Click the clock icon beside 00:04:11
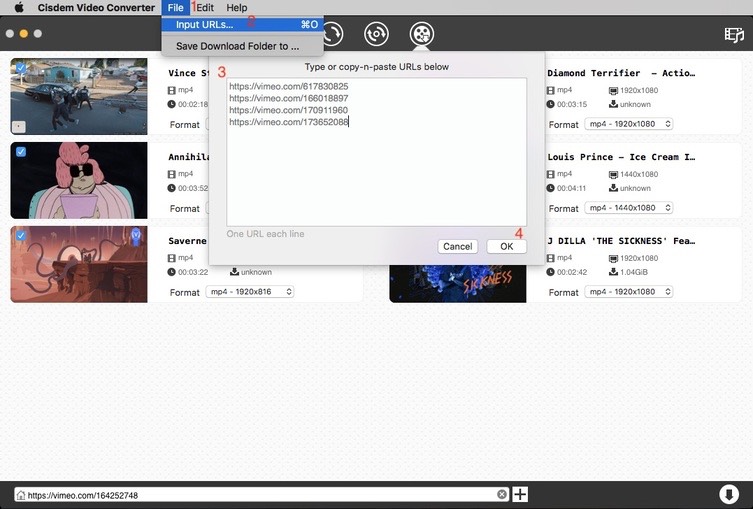753x509 pixels. [550, 188]
